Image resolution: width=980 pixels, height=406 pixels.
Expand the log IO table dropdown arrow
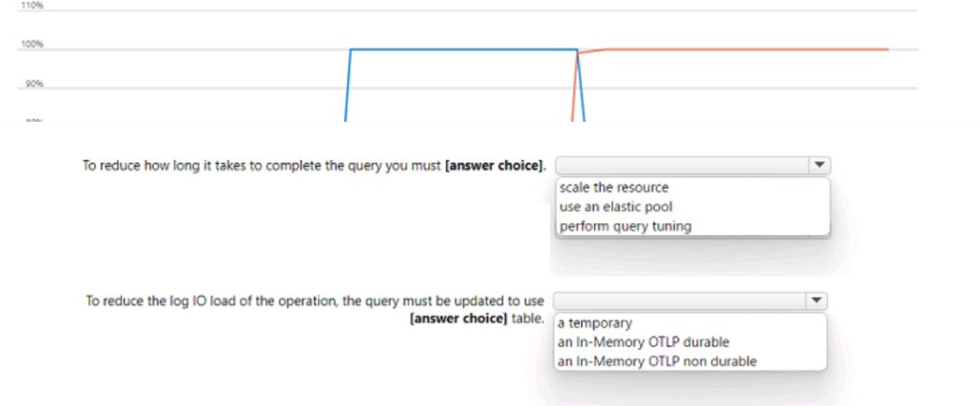click(817, 301)
